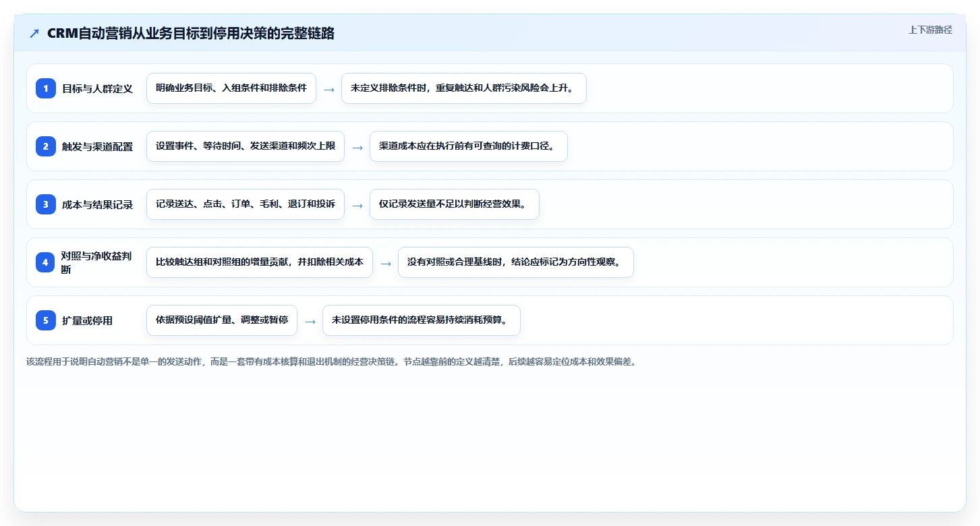This screenshot has height=526, width=980.
Task: Click the box 比较触达组和对照组的增量贡献
Action: [x=260, y=262]
